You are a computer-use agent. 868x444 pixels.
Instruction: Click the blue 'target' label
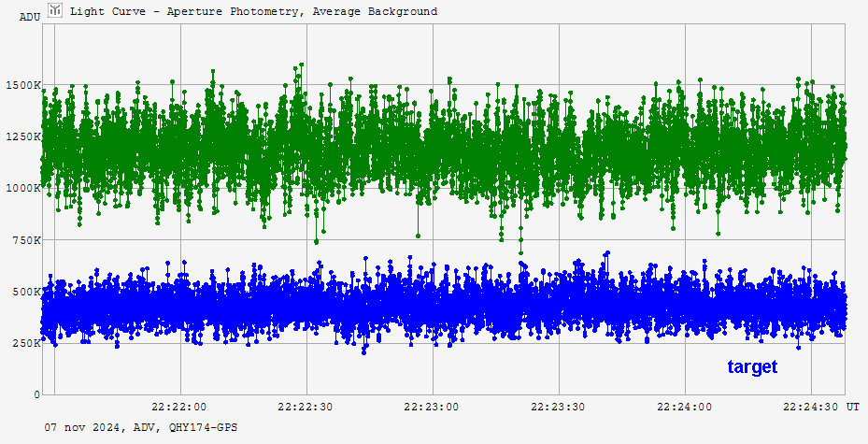click(752, 366)
